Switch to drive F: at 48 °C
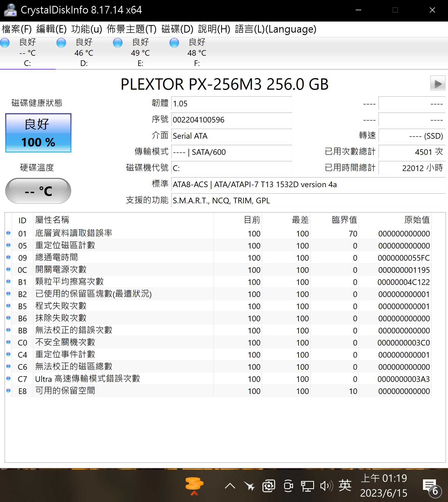 pos(197,53)
